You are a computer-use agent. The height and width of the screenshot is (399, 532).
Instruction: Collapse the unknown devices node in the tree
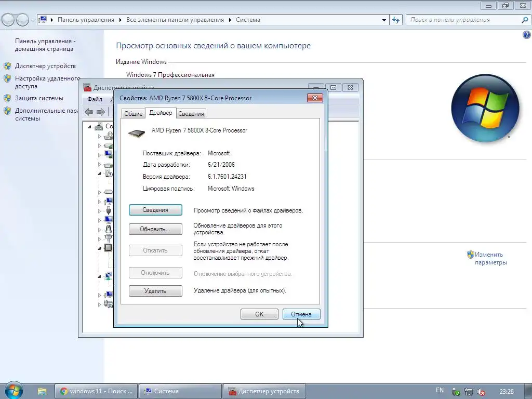click(99, 174)
